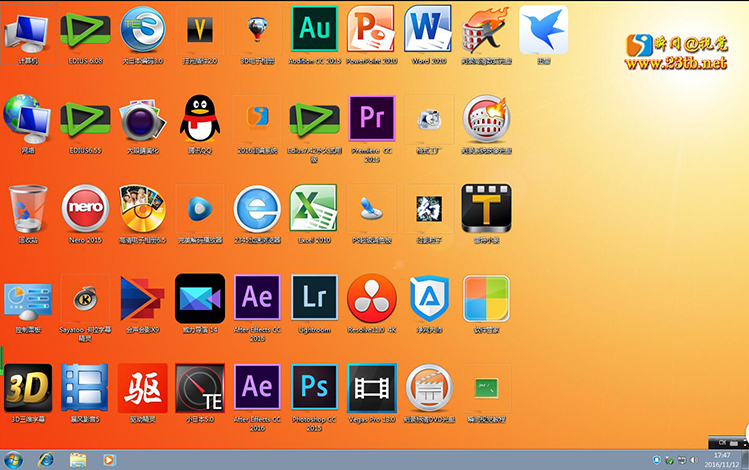Select the blue shield A icon
Screen dimensions: 749x470
[x=429, y=298]
